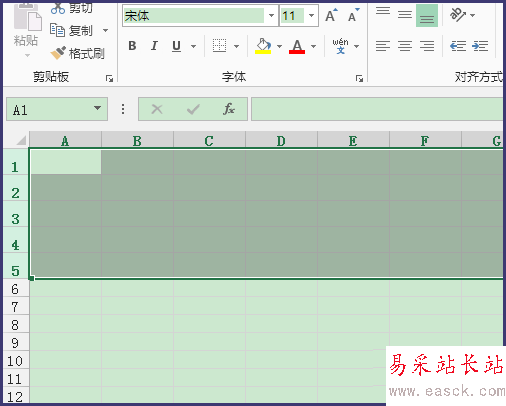Click the red font color A

coord(297,46)
